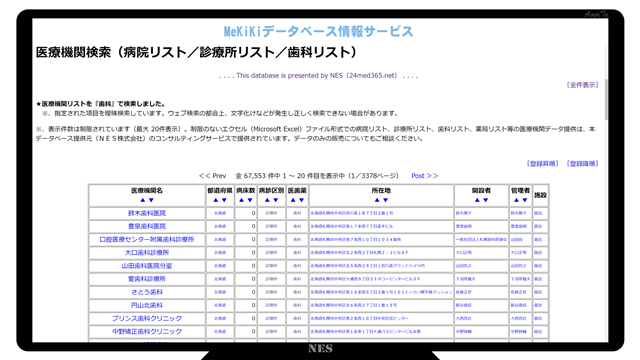Click 病床数 value in プリンス歯科クリニック row

pyautogui.click(x=253, y=318)
